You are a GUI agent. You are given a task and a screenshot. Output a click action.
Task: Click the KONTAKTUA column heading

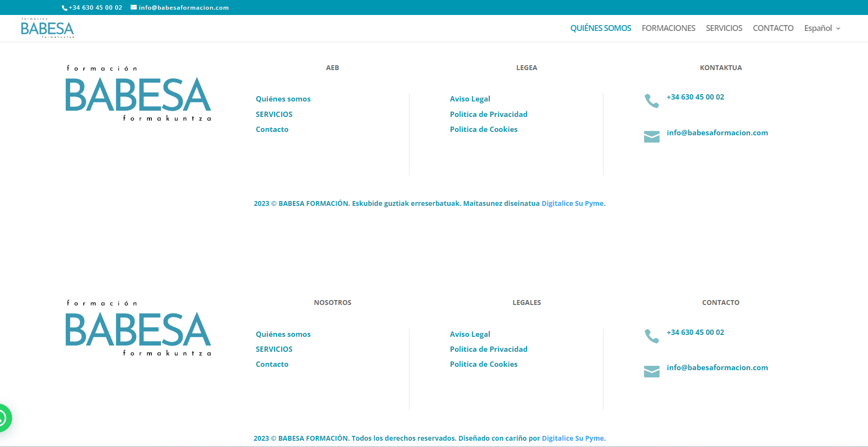point(721,68)
